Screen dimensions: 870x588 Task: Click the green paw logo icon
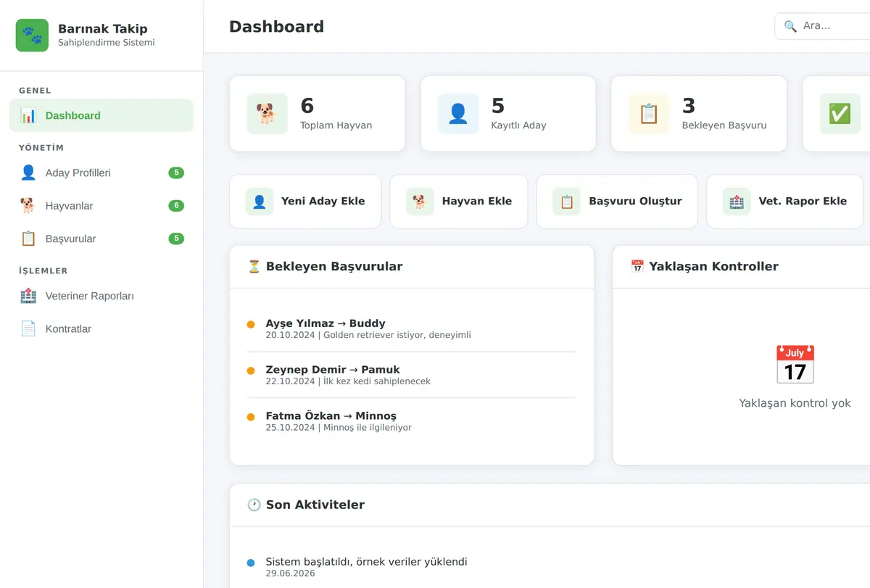(32, 36)
